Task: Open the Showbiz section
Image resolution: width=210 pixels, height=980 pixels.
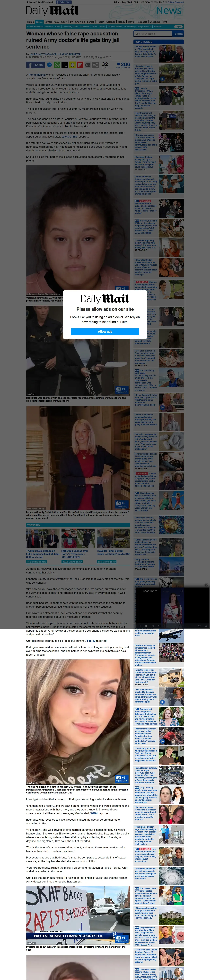Action: [x=80, y=22]
